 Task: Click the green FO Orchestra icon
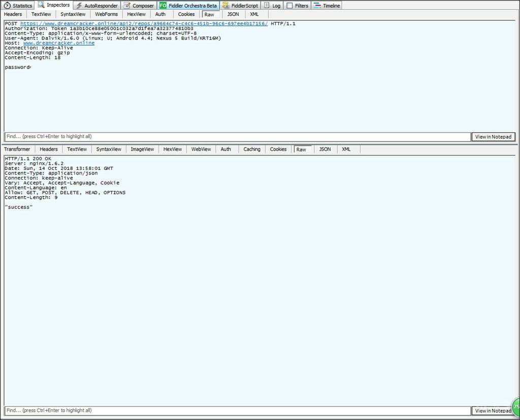(163, 6)
